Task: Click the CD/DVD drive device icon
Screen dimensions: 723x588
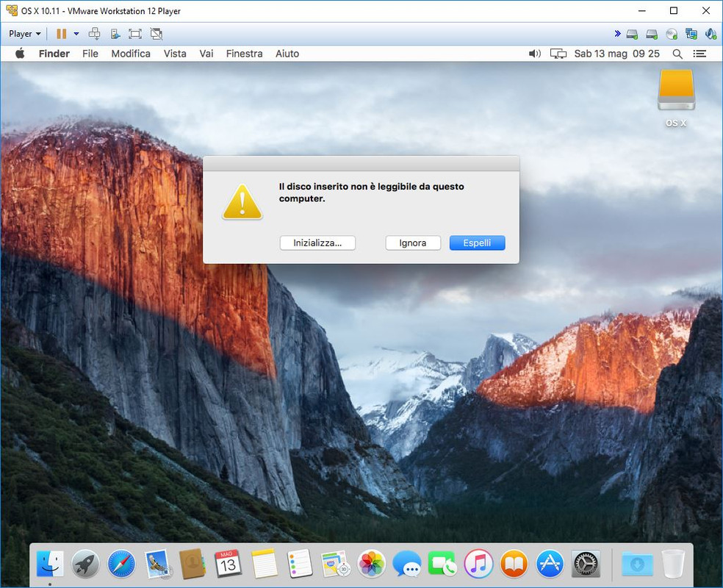Action: (672, 34)
